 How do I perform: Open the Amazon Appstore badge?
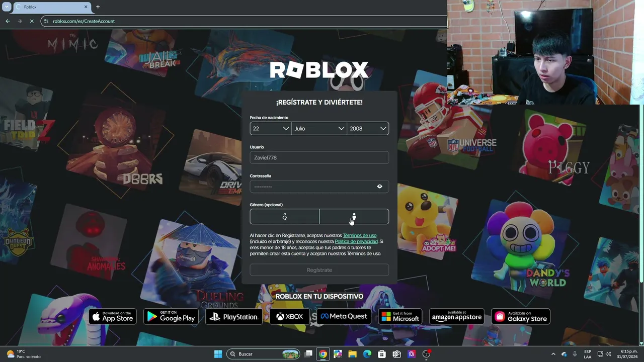click(x=457, y=317)
